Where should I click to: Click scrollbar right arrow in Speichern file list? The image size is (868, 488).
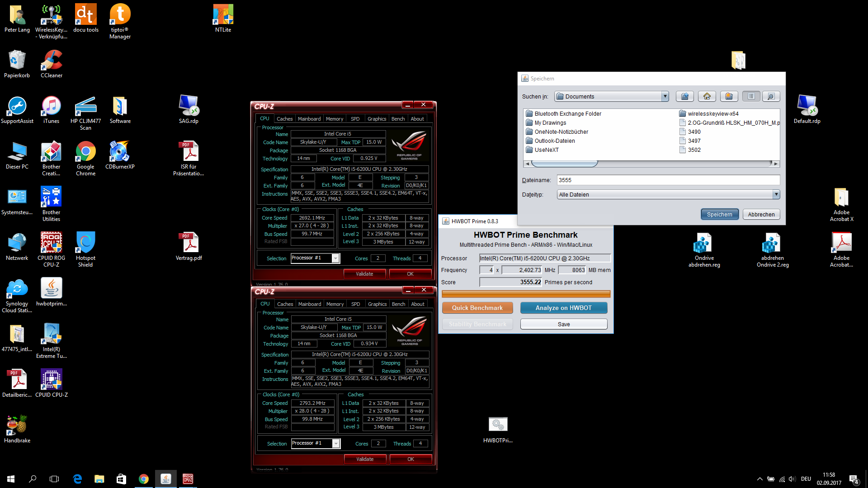tap(776, 164)
